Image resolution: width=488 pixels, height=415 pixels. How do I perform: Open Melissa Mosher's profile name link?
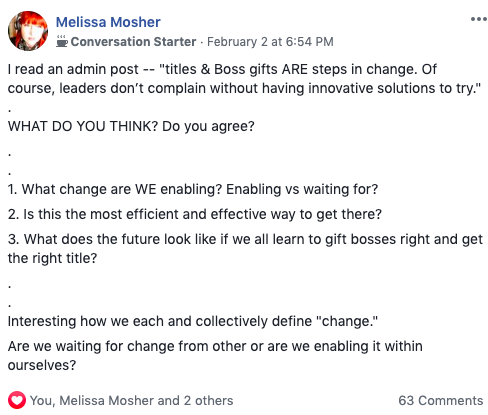(108, 22)
